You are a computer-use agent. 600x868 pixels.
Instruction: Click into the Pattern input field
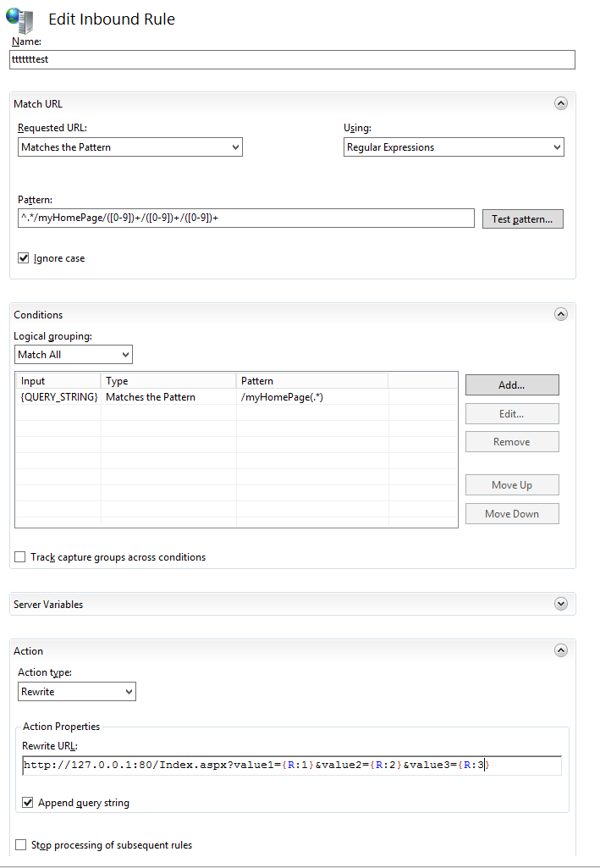245,218
